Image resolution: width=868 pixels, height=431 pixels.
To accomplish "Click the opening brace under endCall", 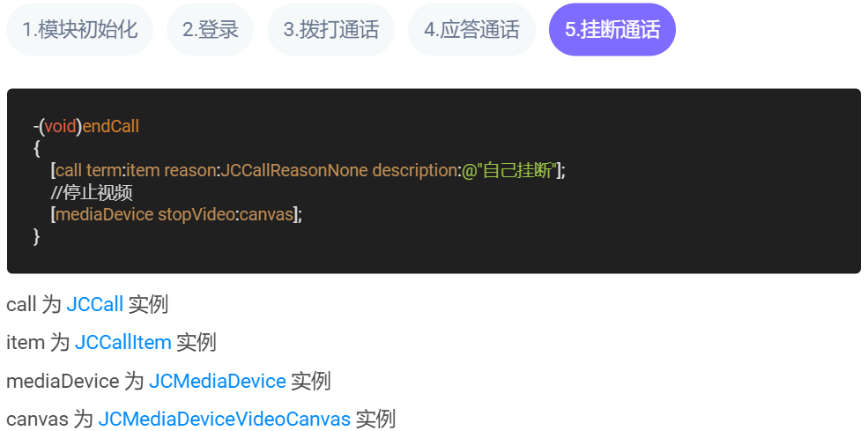I will (x=36, y=149).
